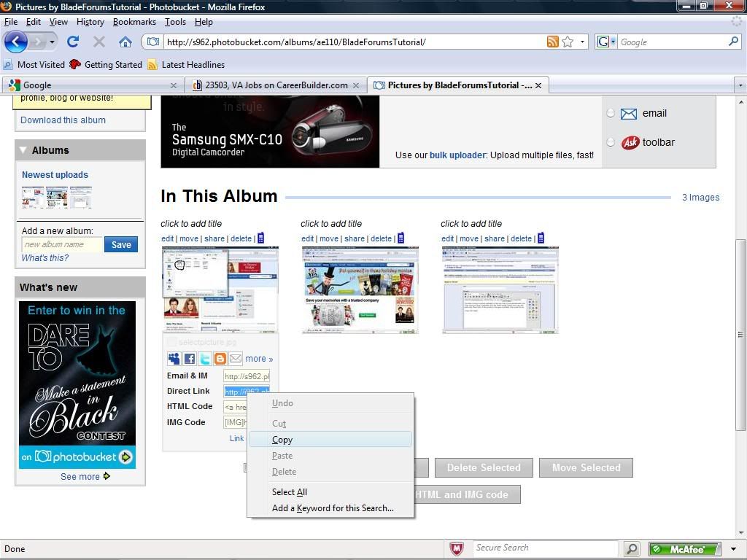747x560 pixels.
Task: Open the Newest uploads link
Action: [x=55, y=175]
